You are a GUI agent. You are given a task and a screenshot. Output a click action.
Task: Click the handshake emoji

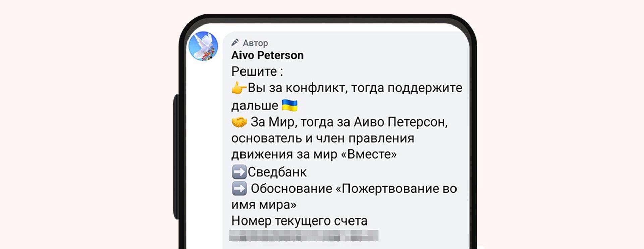click(239, 122)
